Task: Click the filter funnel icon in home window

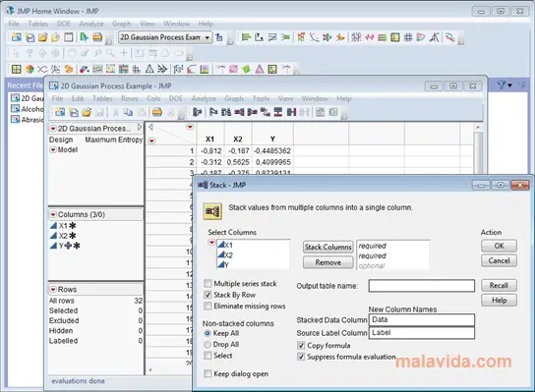Action: pos(502,84)
